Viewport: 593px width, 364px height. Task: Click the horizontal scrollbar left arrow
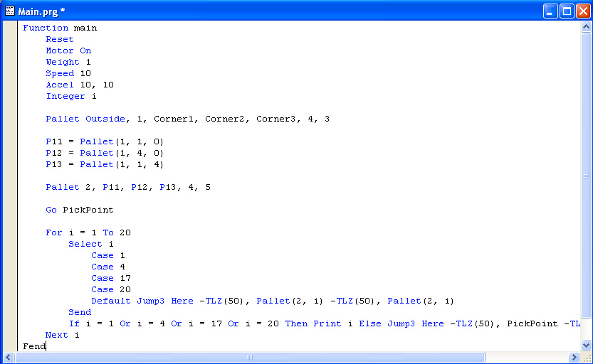[x=9, y=357]
